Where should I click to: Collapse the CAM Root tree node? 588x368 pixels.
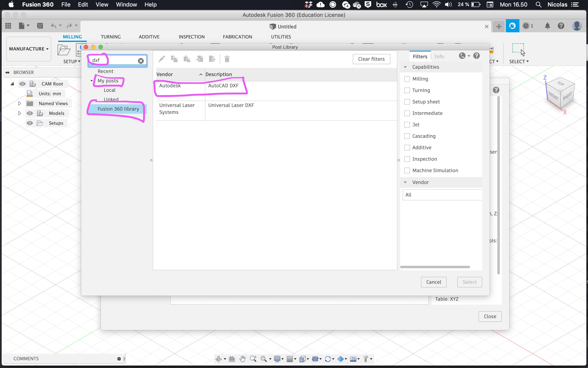(x=12, y=84)
